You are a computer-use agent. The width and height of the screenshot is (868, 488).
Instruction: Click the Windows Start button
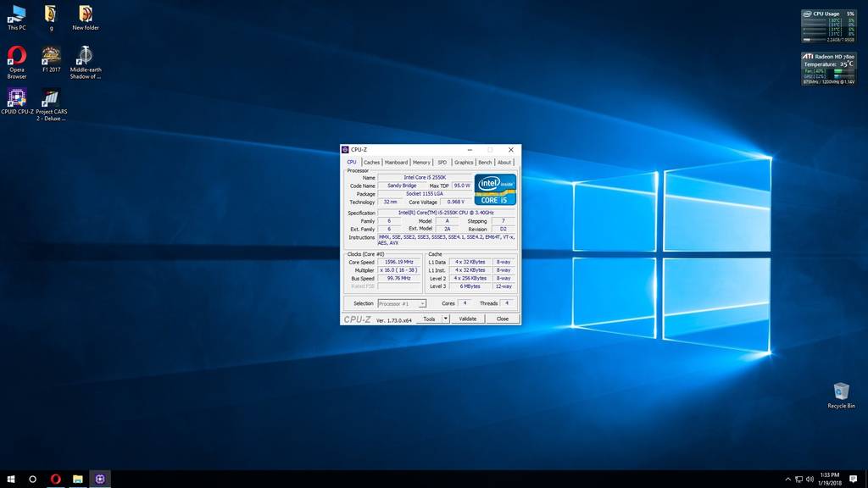pos(11,479)
